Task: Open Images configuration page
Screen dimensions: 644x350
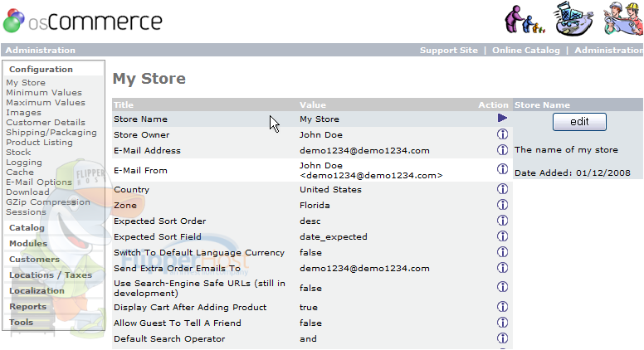Action: click(23, 113)
